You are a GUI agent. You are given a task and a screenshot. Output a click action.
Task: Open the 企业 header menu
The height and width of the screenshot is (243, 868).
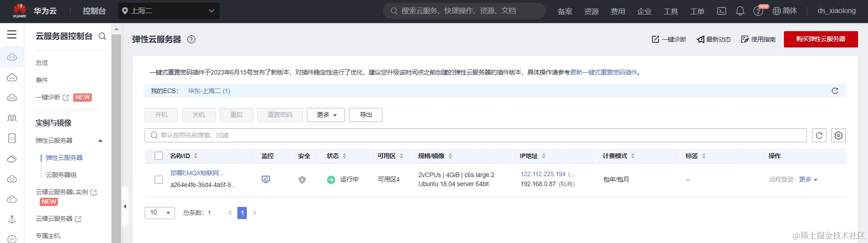(x=644, y=11)
